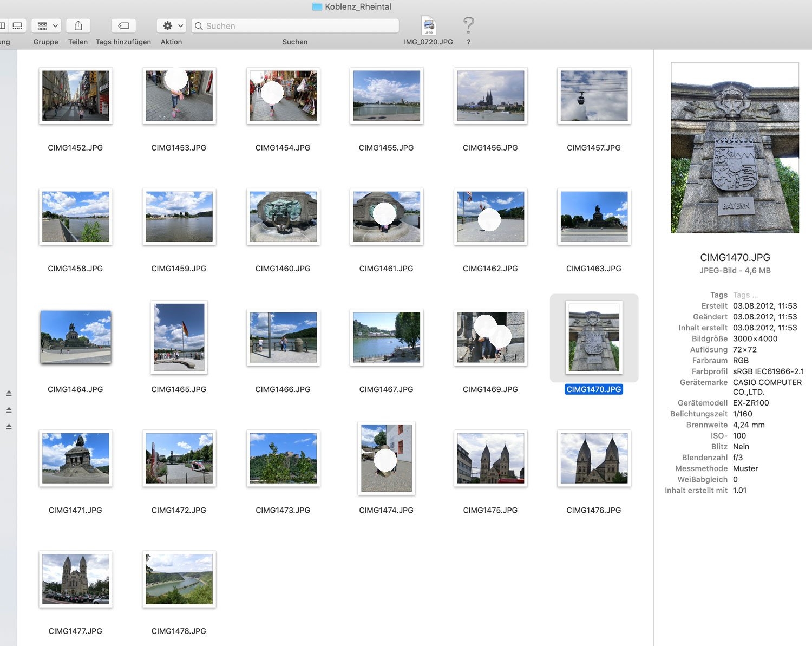Click the topmost eject icon in sidebar
The image size is (812, 646).
point(9,393)
